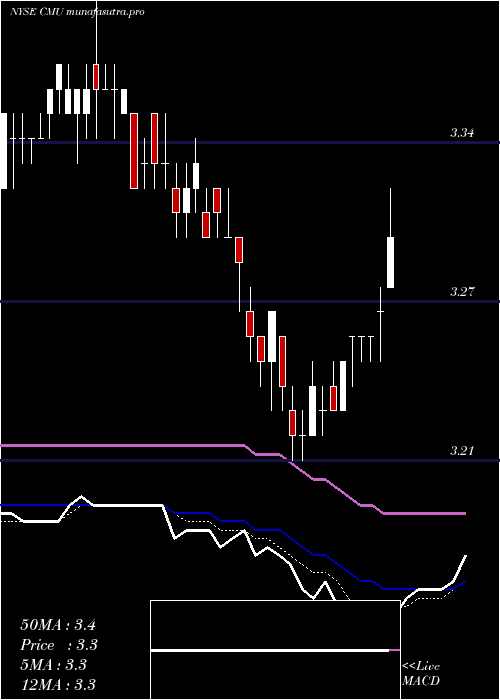
Task: Click the MACD histogram box
Action: (x=275, y=650)
